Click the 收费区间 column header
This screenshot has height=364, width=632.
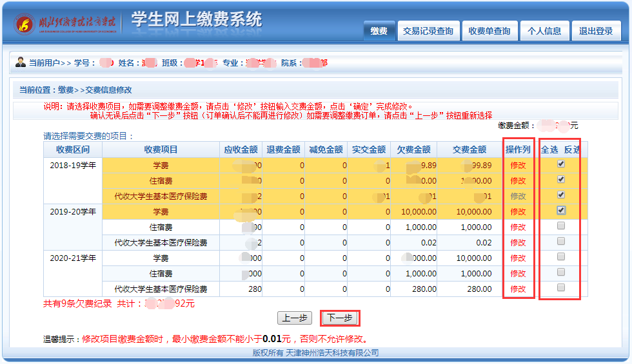[x=73, y=149]
